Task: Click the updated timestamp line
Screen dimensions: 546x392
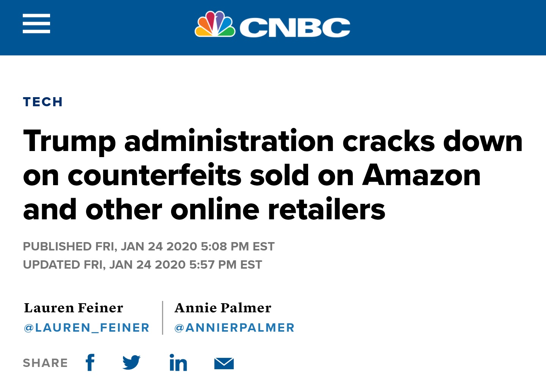Action: [143, 264]
